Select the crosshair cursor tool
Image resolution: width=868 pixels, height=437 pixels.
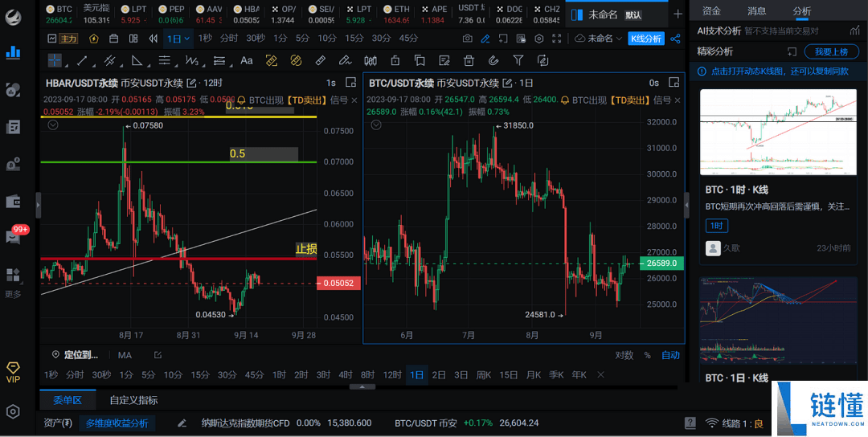(x=55, y=60)
